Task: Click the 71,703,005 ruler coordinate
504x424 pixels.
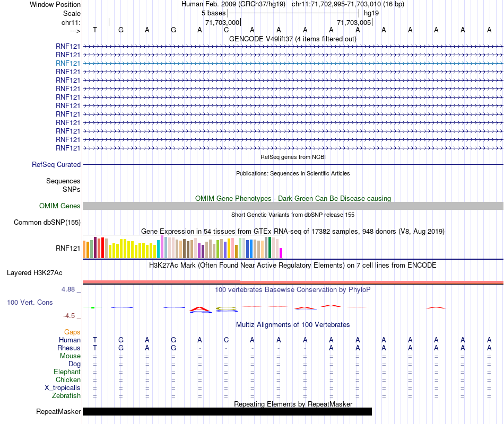Action: point(354,22)
